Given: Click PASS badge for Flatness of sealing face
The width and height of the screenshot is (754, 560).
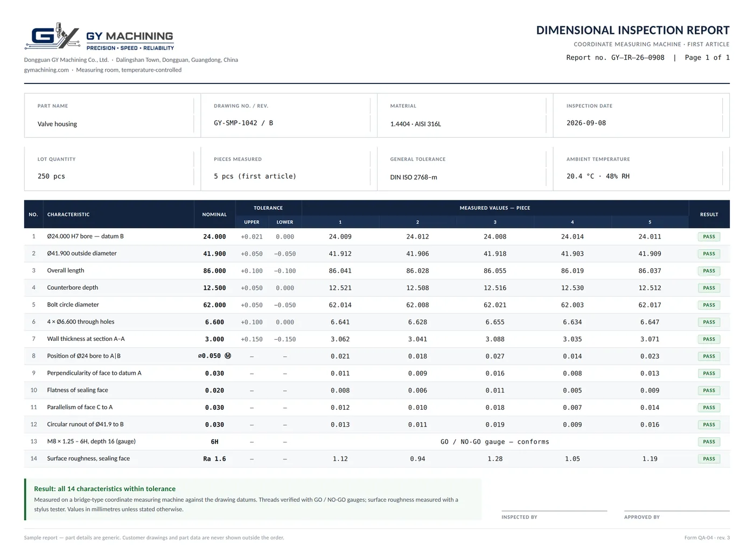Looking at the screenshot, I should pos(709,390).
